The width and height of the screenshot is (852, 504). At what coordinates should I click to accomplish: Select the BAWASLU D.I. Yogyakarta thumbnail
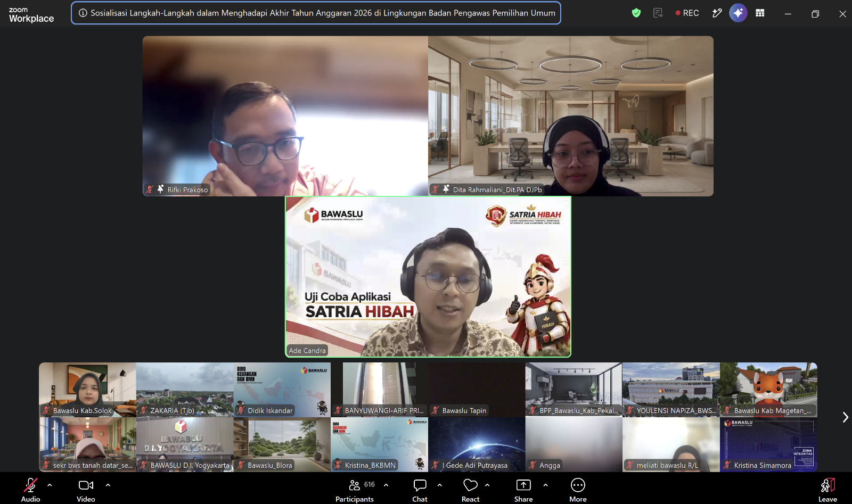[185, 444]
